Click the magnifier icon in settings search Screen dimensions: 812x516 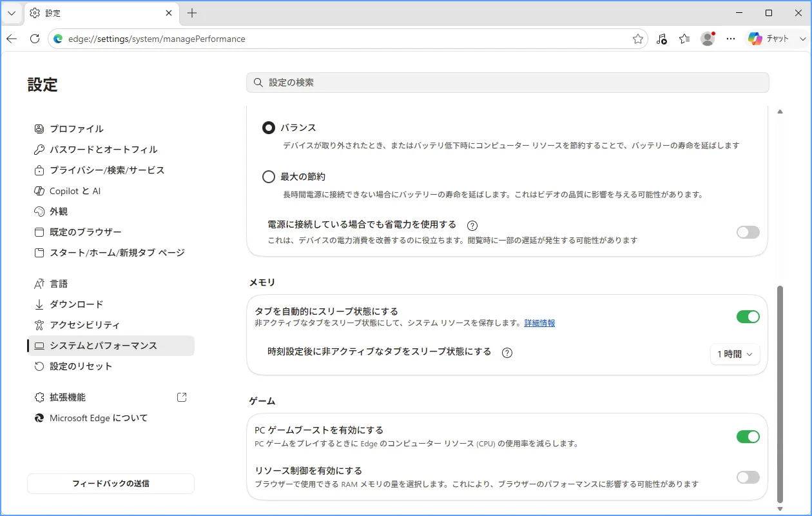[258, 83]
